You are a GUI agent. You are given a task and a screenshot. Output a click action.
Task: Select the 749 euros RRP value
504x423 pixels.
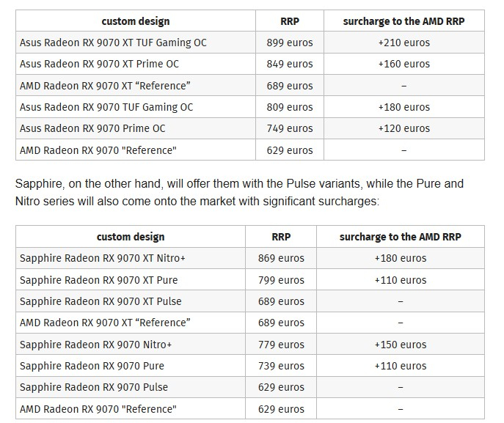tap(290, 128)
